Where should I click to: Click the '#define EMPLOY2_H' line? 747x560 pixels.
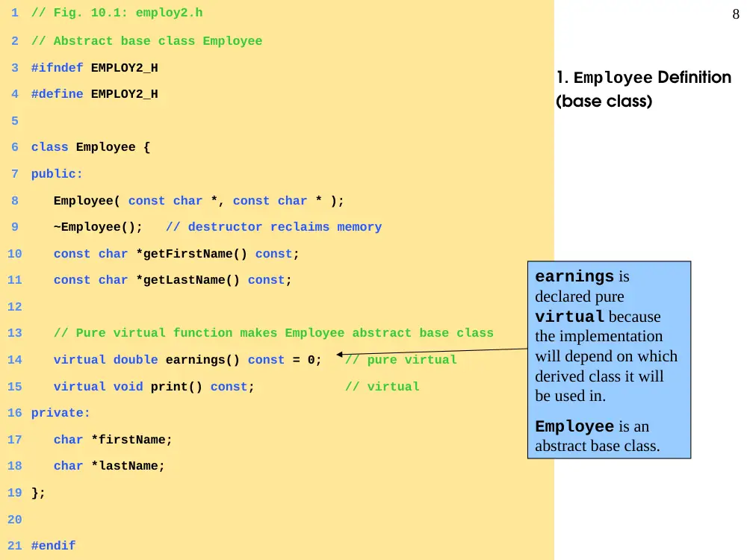[x=94, y=94]
